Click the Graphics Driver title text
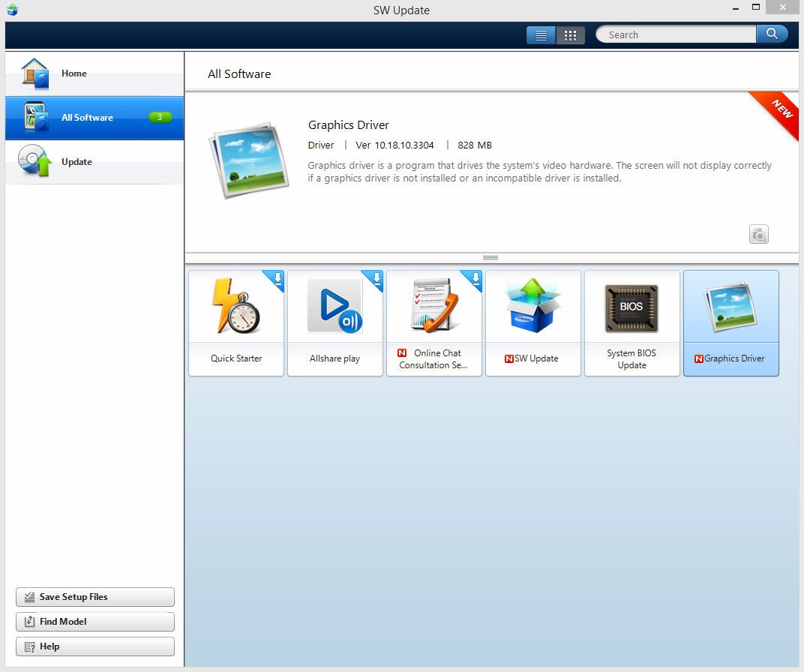 coord(348,125)
